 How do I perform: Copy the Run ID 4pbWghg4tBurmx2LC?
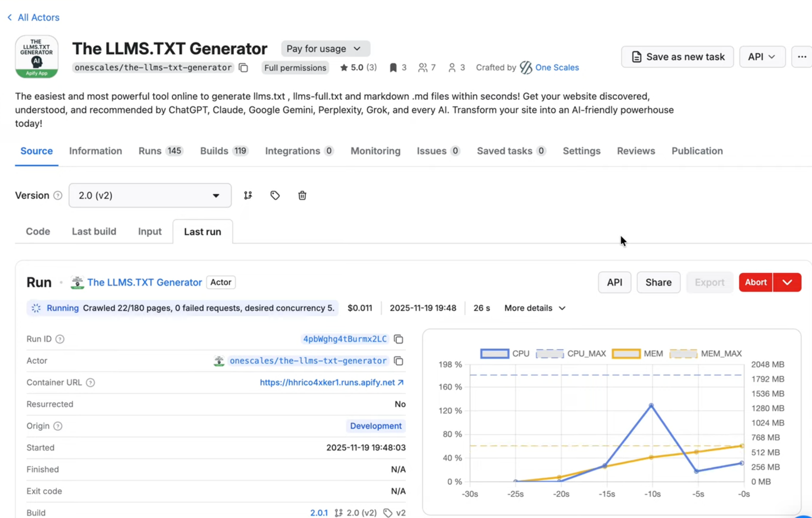coord(399,339)
